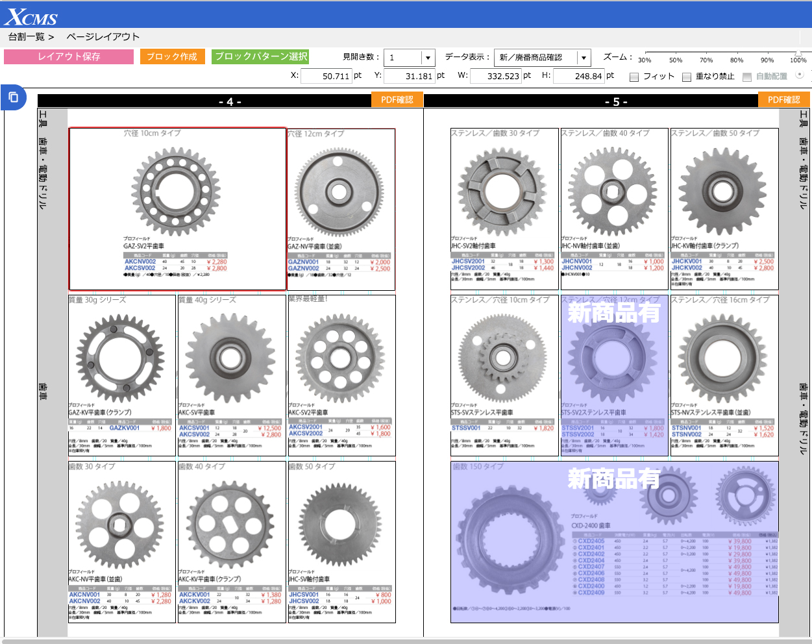
Task: Open the データ表示 dropdown
Action: click(542, 58)
